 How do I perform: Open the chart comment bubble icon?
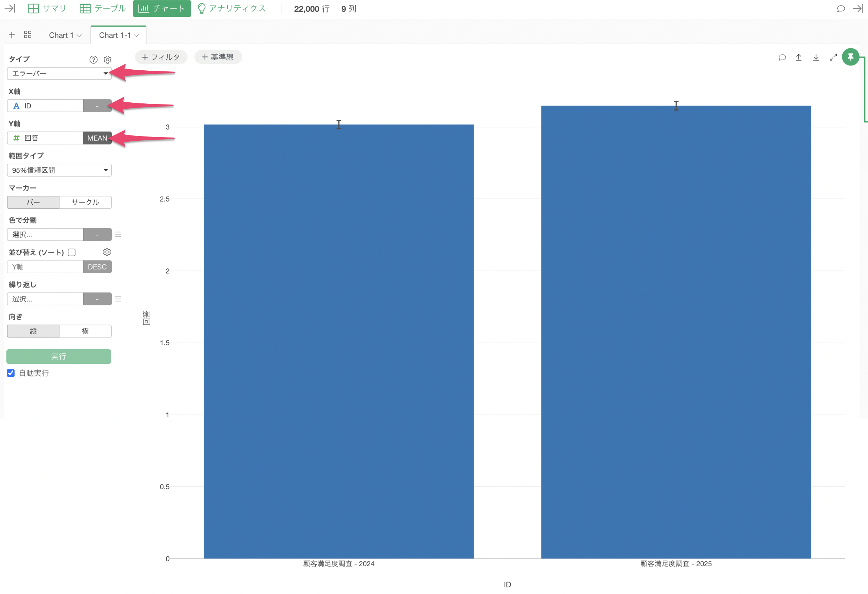pyautogui.click(x=782, y=57)
